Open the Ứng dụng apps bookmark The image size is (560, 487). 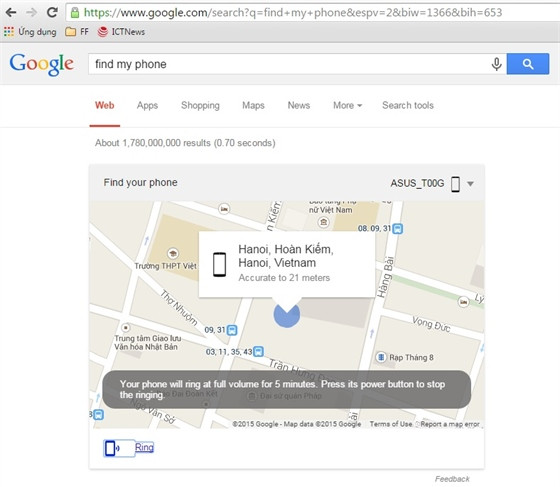click(30, 32)
